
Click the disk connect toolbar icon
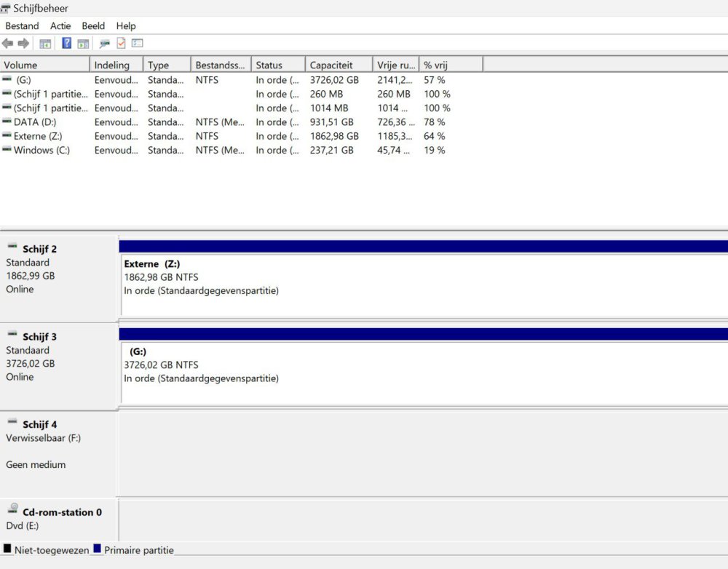pos(105,44)
